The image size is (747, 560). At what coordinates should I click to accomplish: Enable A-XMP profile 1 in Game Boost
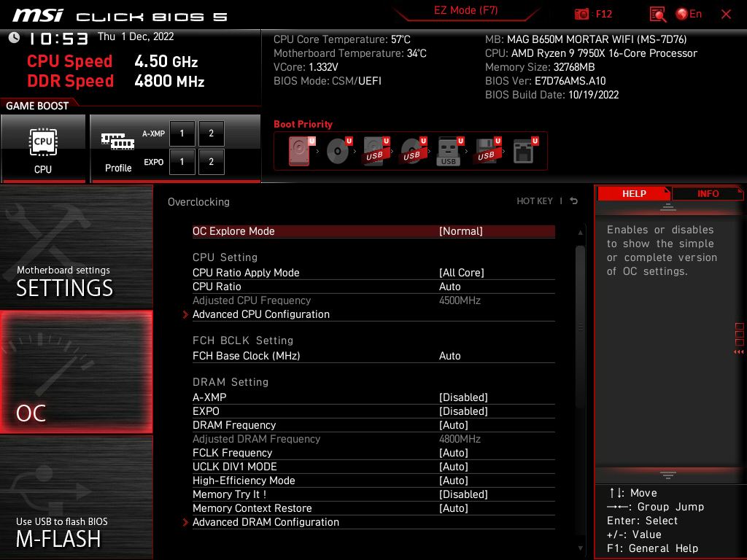point(182,133)
